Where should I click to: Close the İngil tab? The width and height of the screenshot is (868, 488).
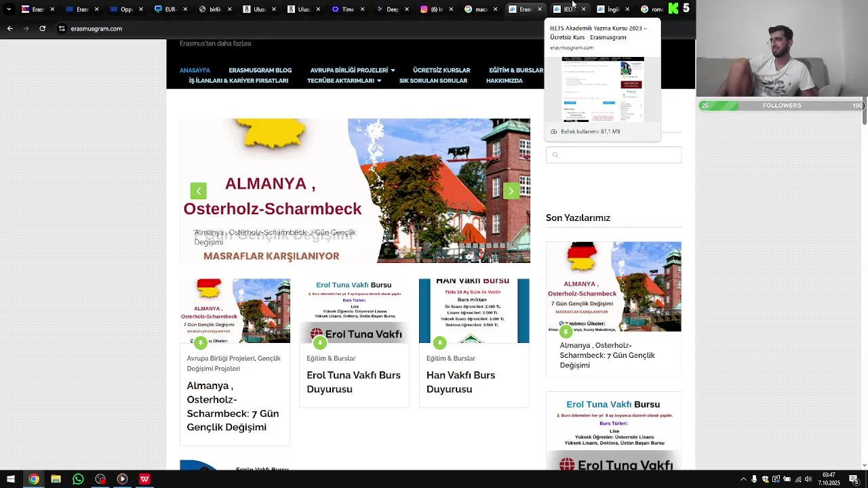tap(627, 9)
